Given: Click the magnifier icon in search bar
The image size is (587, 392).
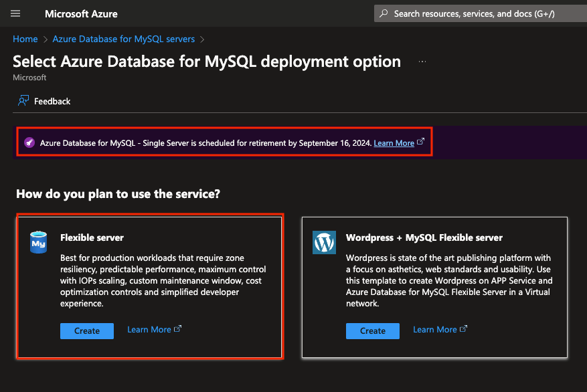Looking at the screenshot, I should (384, 13).
